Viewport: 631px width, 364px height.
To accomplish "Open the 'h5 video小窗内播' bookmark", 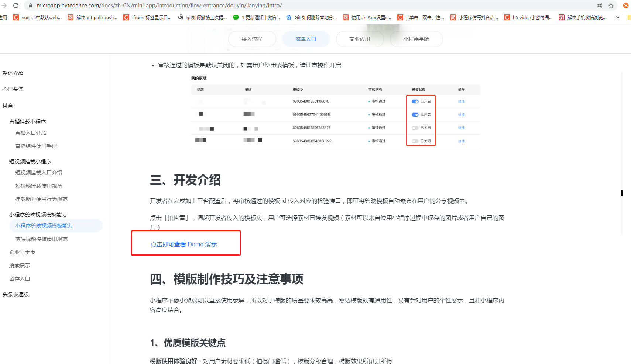I will pos(528,17).
